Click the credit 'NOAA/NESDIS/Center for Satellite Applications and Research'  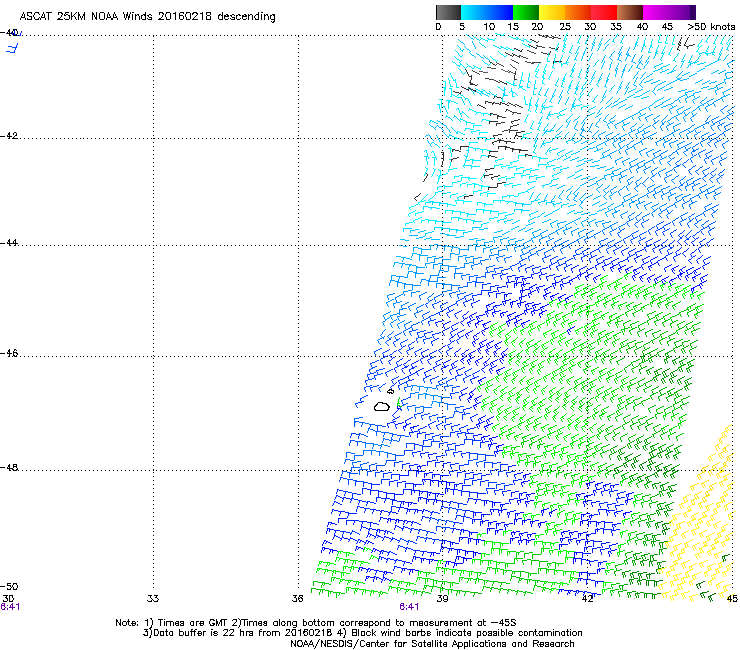432,644
